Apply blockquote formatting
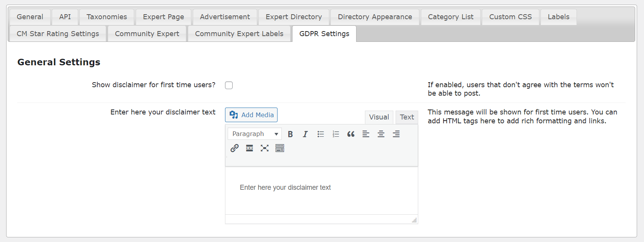This screenshot has height=242, width=644. tap(351, 134)
